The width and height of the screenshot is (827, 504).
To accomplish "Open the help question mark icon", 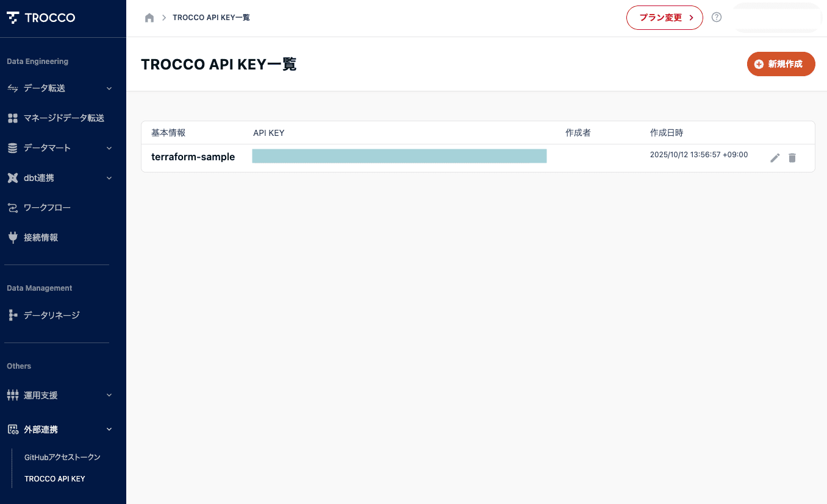I will [x=717, y=17].
